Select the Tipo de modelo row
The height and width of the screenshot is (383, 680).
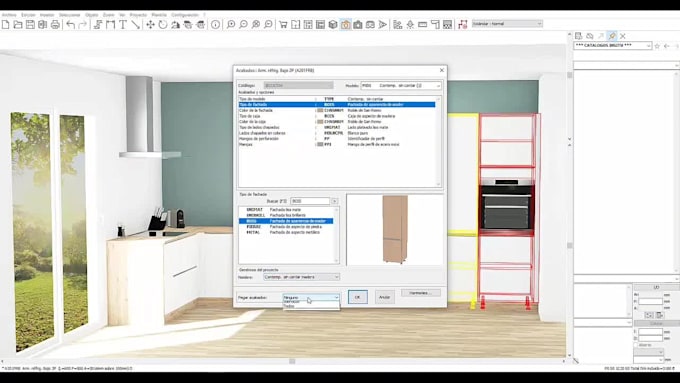pos(337,99)
